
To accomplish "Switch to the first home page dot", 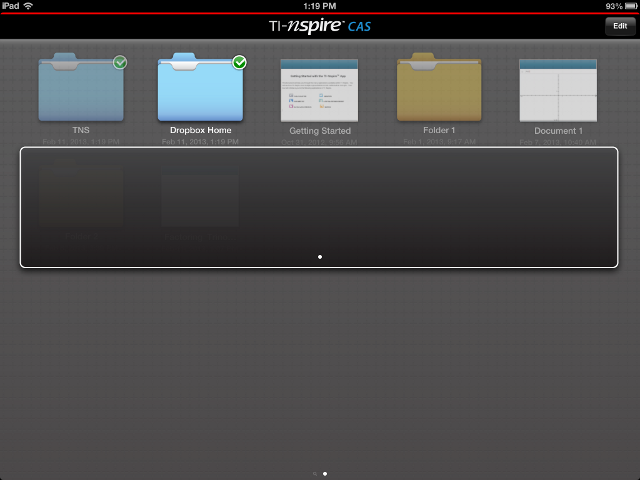I will coord(314,473).
